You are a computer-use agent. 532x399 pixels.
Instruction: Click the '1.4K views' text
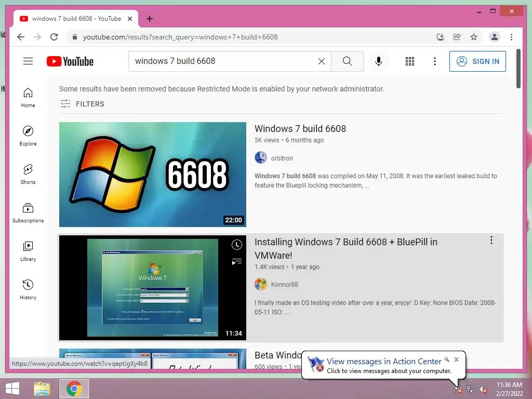pos(270,267)
